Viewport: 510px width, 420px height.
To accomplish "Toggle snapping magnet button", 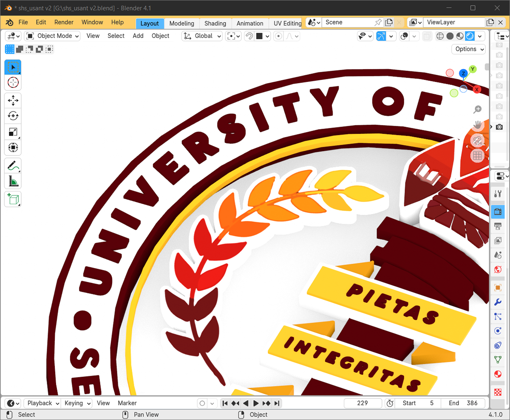I will tap(249, 36).
